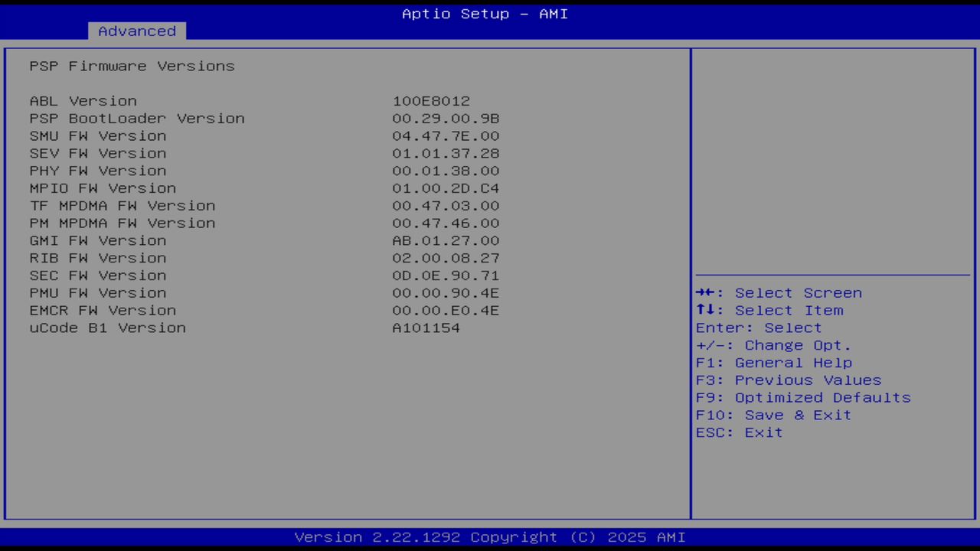Click the value 00.29.00.9B
The height and width of the screenshot is (551, 980).
click(446, 119)
